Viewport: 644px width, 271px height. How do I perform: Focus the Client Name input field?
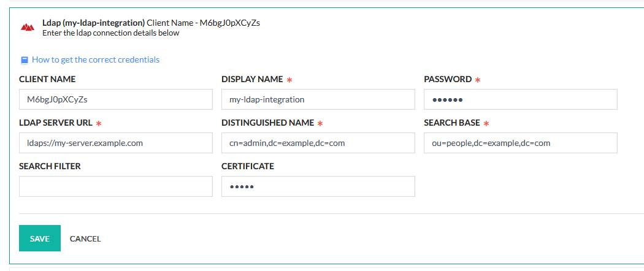[x=116, y=99]
